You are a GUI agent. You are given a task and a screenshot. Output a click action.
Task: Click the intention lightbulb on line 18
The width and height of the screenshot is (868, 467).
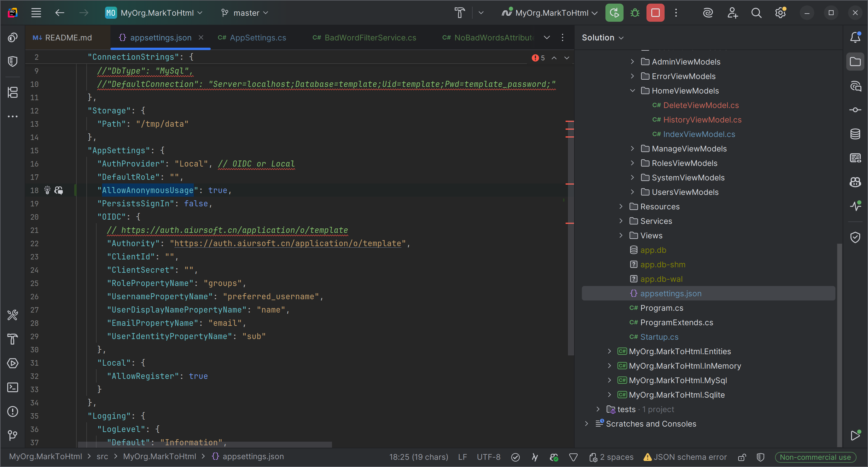pos(47,190)
